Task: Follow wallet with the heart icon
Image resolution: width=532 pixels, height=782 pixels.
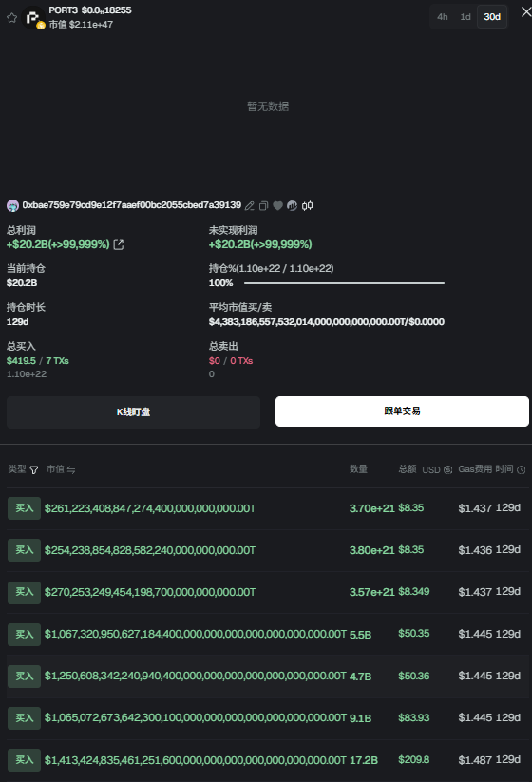Action: click(x=277, y=205)
